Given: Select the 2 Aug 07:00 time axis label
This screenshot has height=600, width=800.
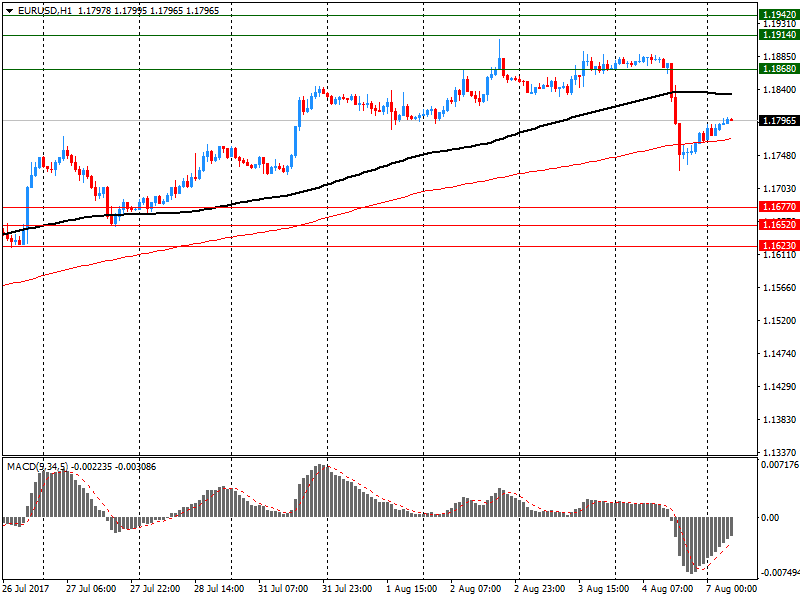Looking at the screenshot, I should 476,589.
